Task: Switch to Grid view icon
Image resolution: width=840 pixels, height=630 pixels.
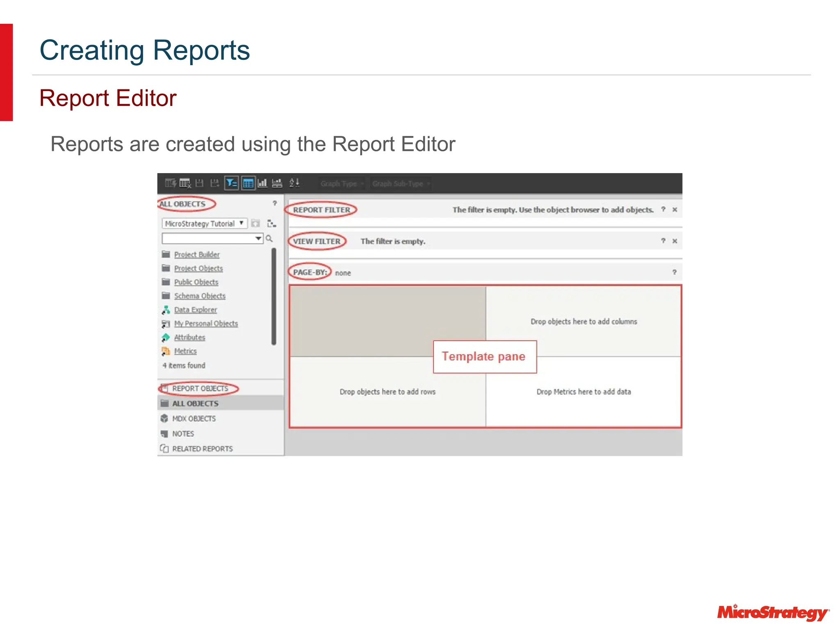Action: pos(248,183)
